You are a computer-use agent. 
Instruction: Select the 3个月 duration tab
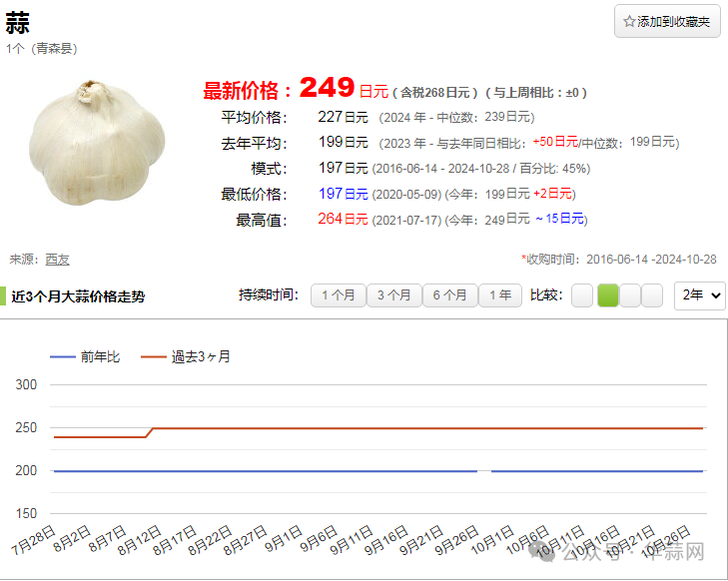coord(393,295)
